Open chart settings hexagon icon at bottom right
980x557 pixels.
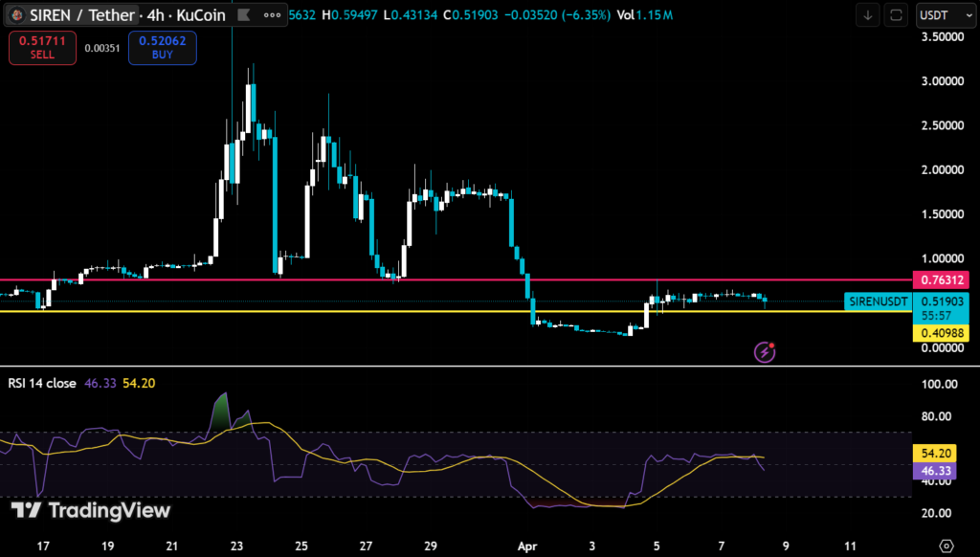click(x=947, y=545)
